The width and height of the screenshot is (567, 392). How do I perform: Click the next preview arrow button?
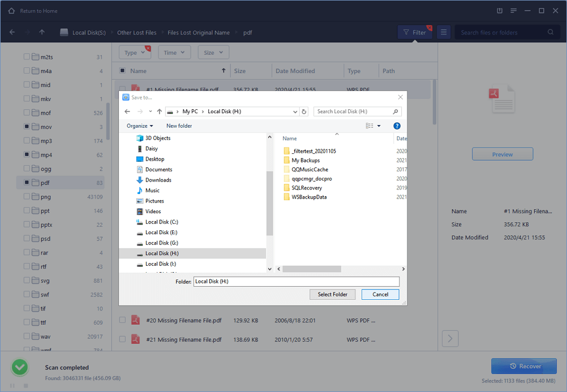(x=450, y=338)
